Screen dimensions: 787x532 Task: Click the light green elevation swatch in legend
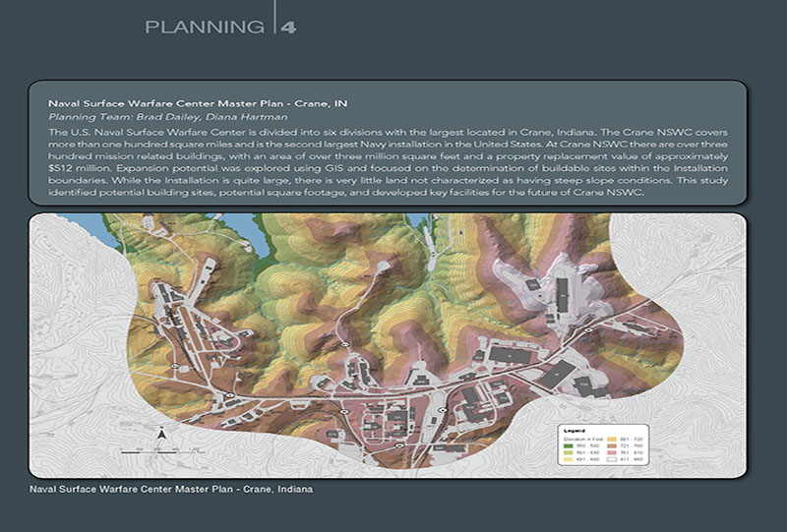[569, 452]
